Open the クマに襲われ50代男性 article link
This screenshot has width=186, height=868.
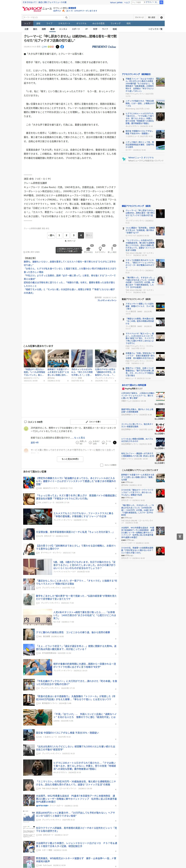click(73, 632)
